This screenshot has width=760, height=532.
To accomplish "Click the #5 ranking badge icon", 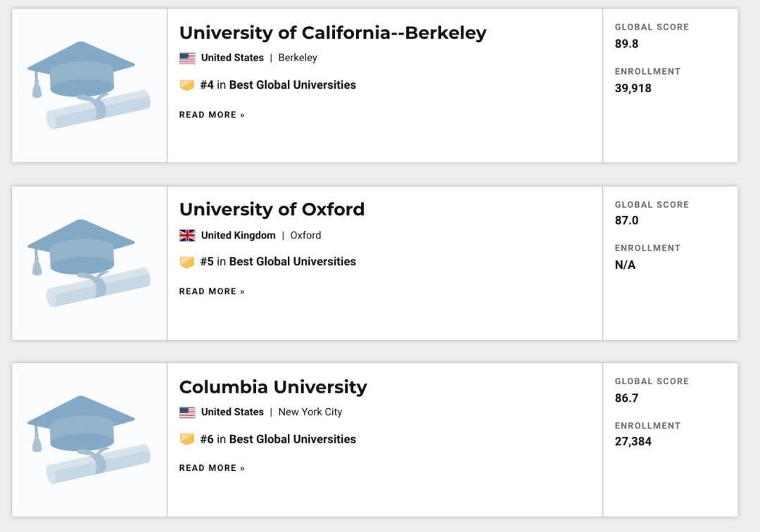I will click(x=187, y=262).
